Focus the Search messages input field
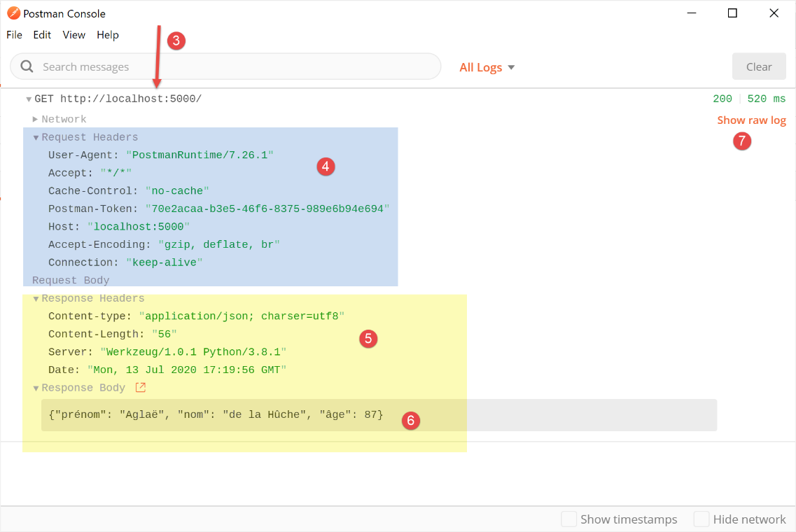 [231, 66]
